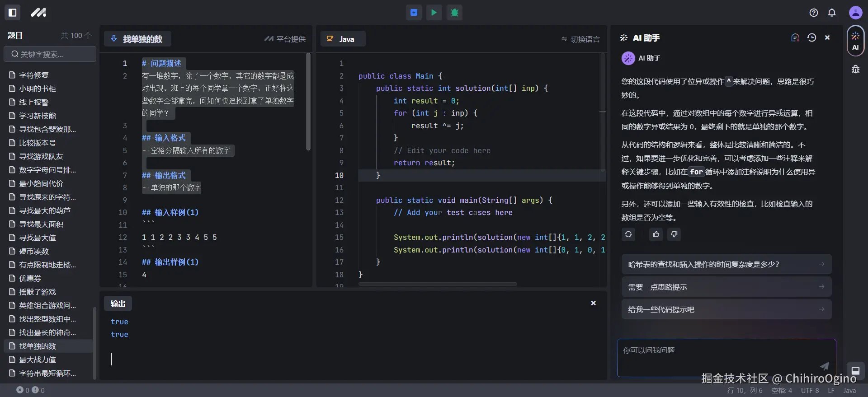Click the 需要一点思路提示 suggestion
The image size is (868, 397).
coord(726,287)
